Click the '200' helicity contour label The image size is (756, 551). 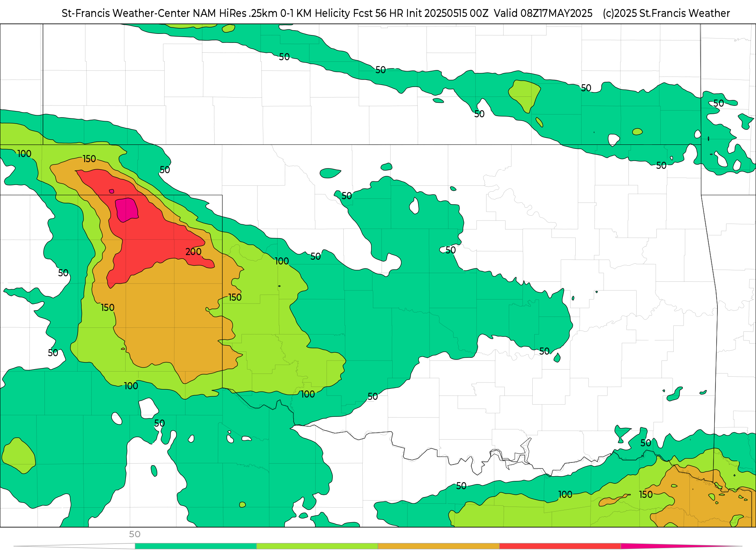tap(193, 251)
